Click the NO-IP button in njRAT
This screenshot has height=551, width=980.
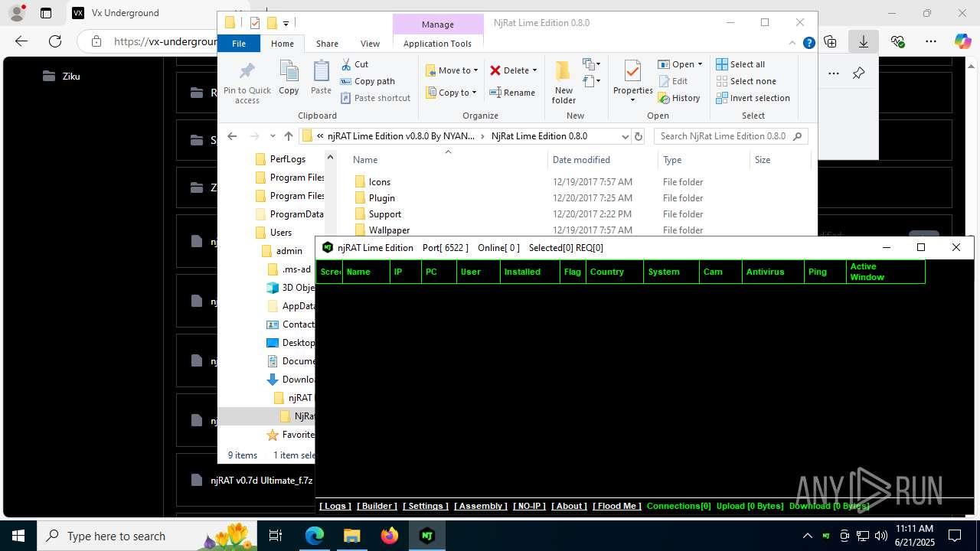click(529, 506)
